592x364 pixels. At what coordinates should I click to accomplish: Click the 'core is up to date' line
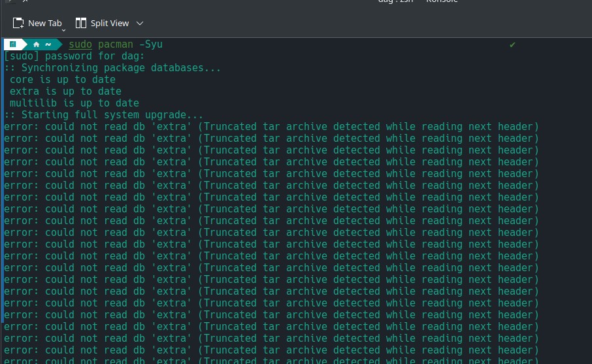click(x=63, y=80)
